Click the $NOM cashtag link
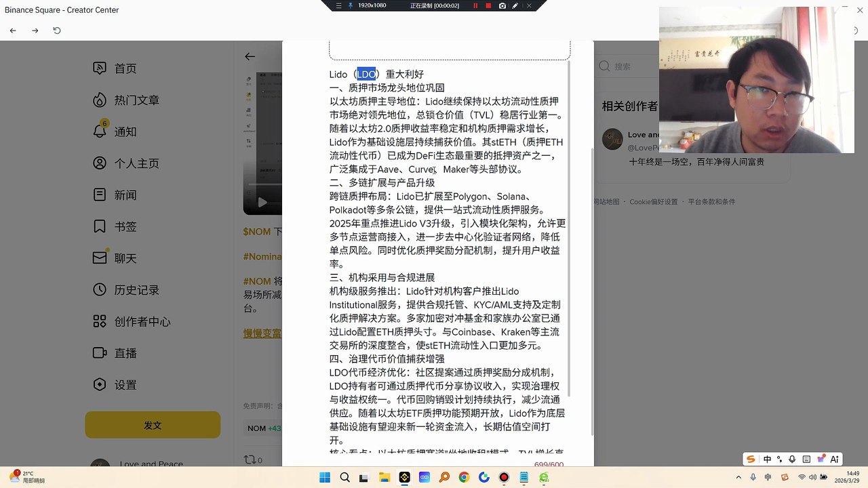The image size is (868, 488). pos(257,232)
